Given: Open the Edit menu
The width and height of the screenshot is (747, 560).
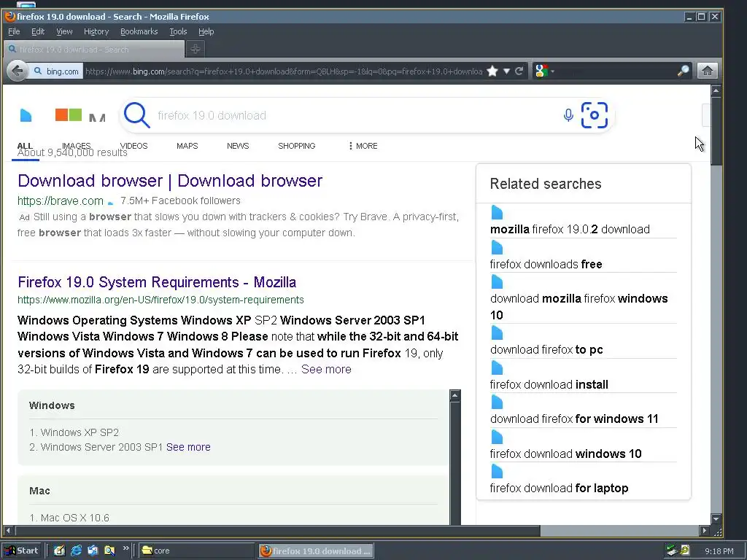Looking at the screenshot, I should tap(38, 31).
